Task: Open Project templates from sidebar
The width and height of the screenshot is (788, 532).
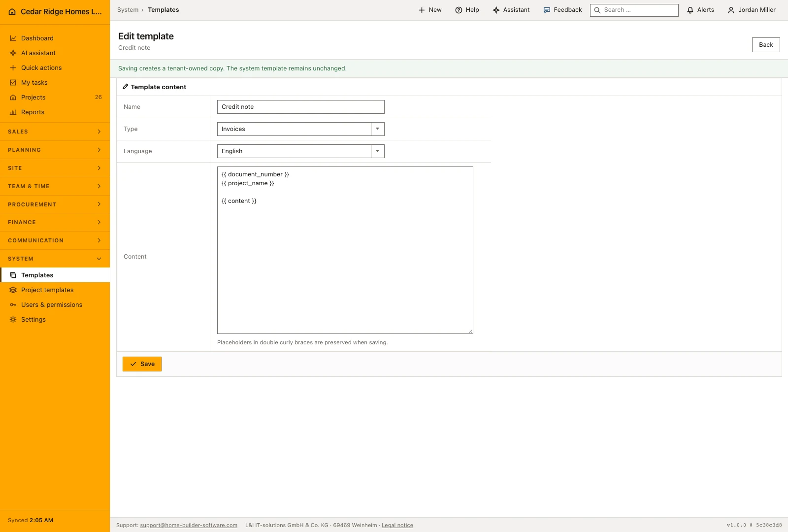Action: [55, 290]
